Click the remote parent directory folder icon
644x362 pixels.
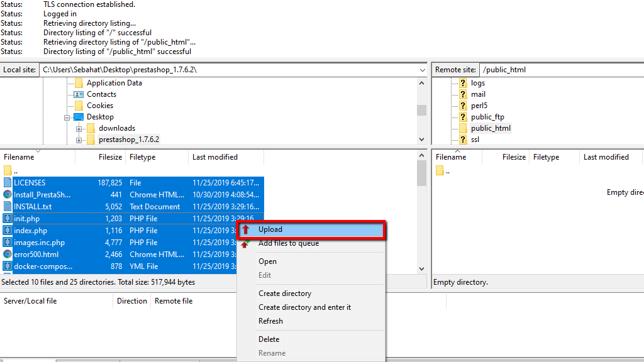click(440, 170)
